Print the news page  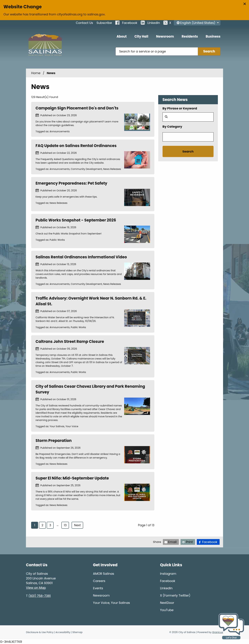(188, 542)
